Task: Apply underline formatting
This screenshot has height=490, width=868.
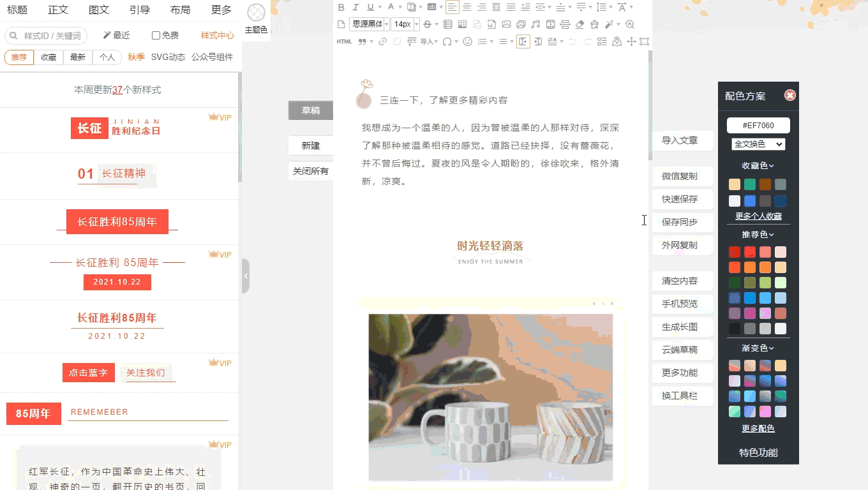Action: 371,7
